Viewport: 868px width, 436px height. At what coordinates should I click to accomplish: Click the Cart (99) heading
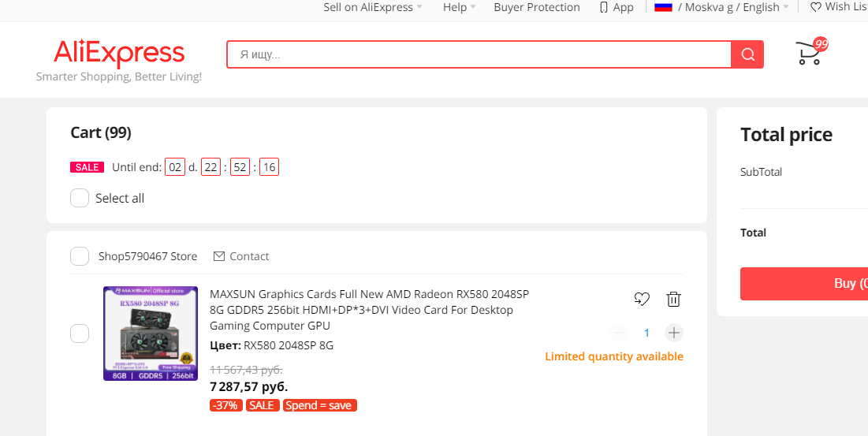click(101, 132)
